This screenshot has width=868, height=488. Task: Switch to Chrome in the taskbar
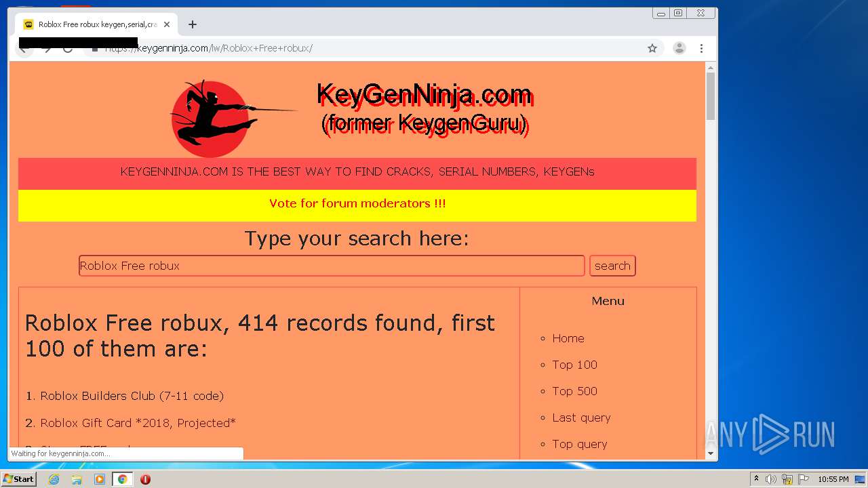[122, 479]
